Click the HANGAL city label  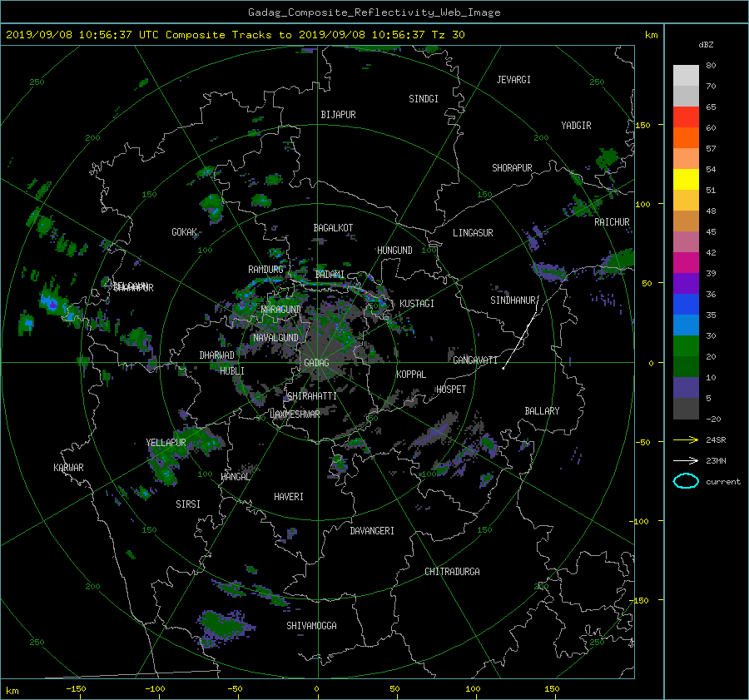pyautogui.click(x=236, y=477)
